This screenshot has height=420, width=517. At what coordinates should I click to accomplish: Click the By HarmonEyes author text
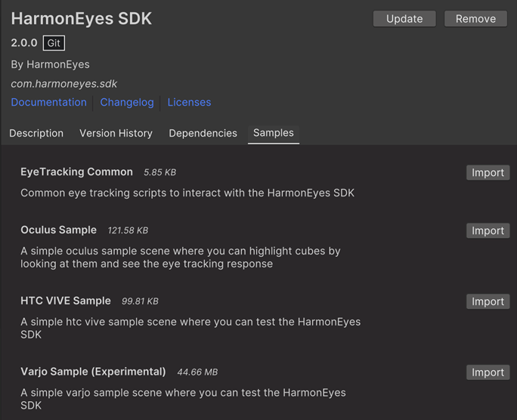pyautogui.click(x=50, y=64)
